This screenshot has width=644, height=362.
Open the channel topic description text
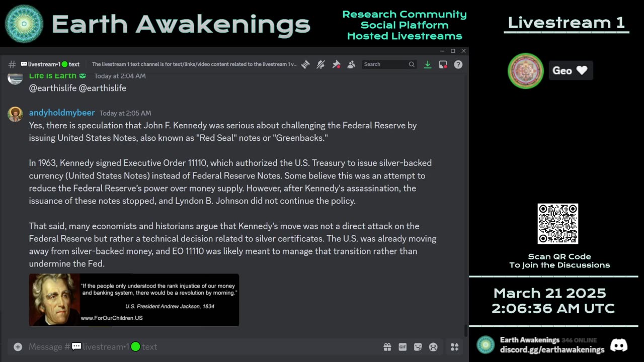[x=194, y=64]
